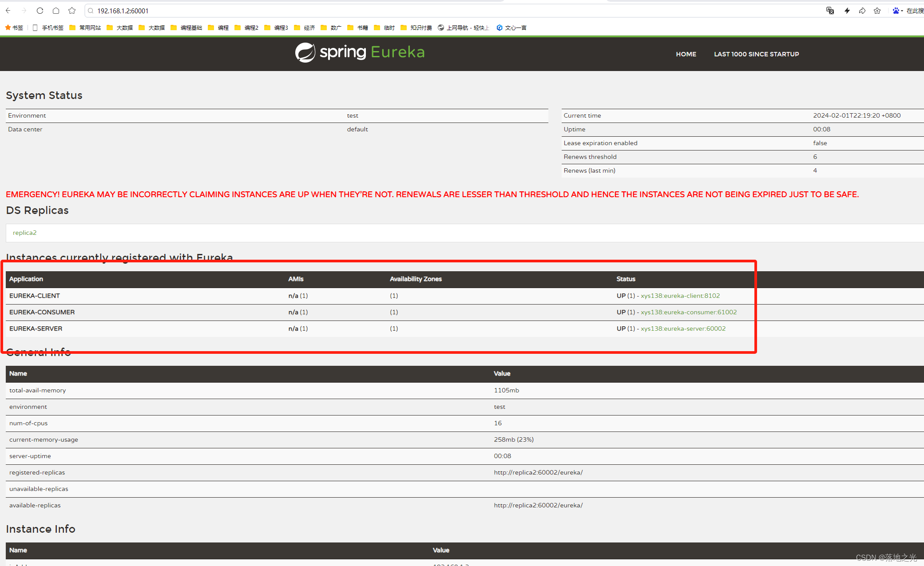Click the Instance Info section heading

pos(40,529)
